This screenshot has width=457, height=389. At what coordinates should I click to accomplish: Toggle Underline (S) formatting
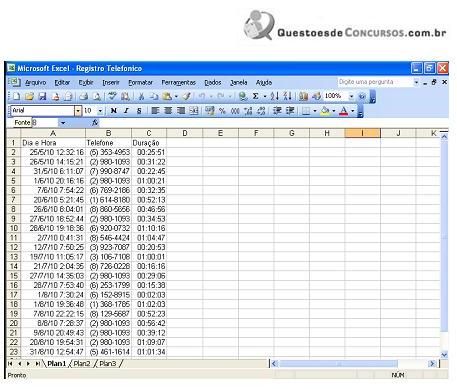click(139, 111)
